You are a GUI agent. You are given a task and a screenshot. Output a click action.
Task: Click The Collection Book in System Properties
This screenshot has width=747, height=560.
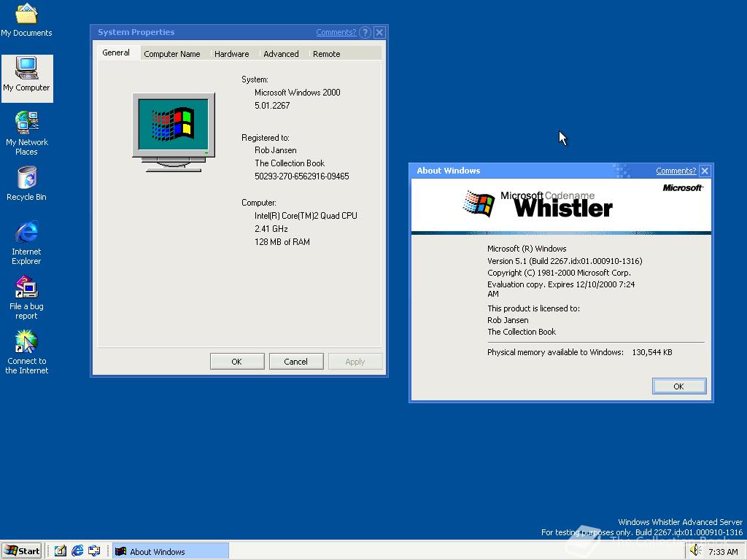coord(290,163)
